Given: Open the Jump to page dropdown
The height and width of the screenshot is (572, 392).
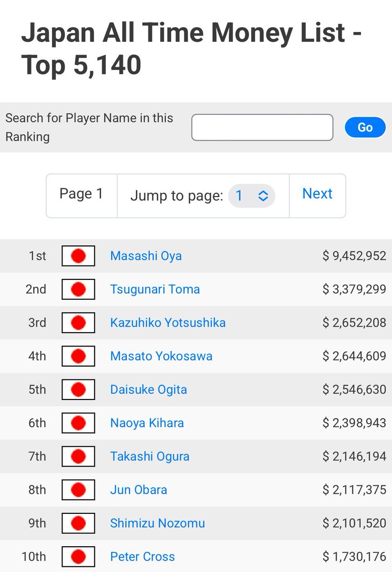Looking at the screenshot, I should click(252, 195).
